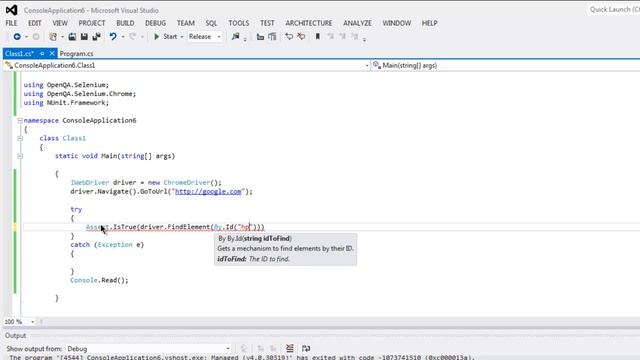The width and height of the screenshot is (640, 360).
Task: Click the increase indent toolbar icon
Action: [272, 37]
